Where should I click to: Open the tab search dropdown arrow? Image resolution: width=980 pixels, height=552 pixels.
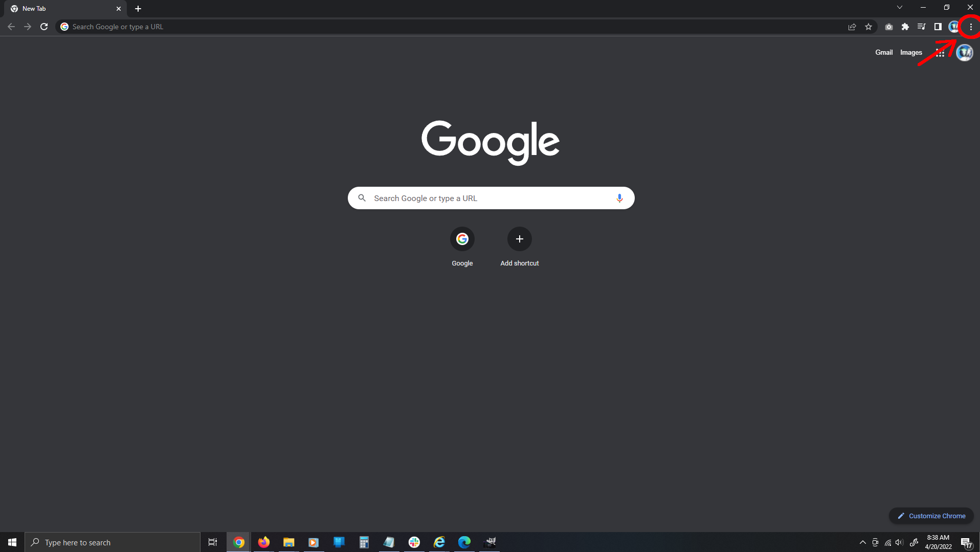(x=899, y=7)
